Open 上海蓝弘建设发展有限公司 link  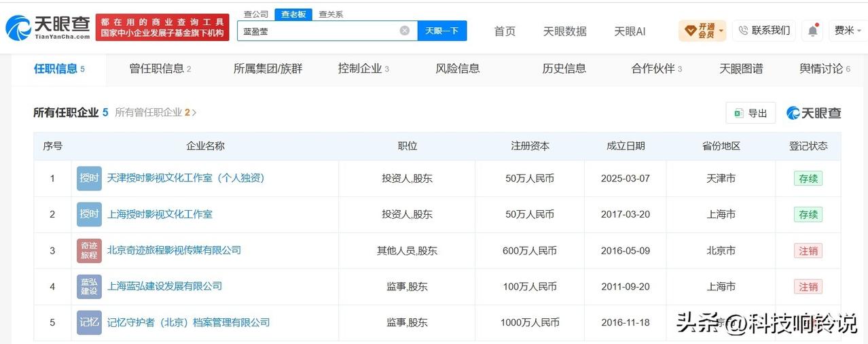(164, 286)
